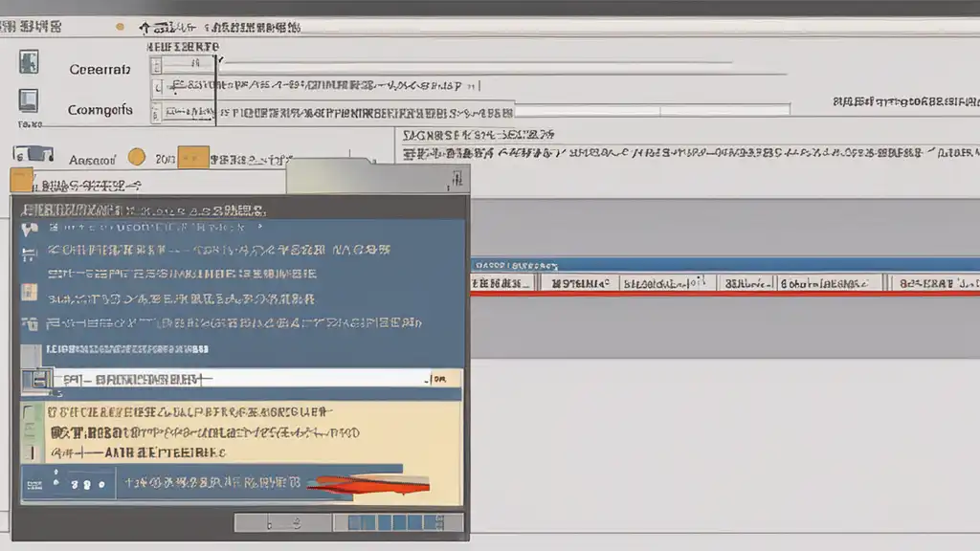This screenshot has width=980, height=551.
Task: Click the Ceerrafz label
Action: (x=100, y=69)
